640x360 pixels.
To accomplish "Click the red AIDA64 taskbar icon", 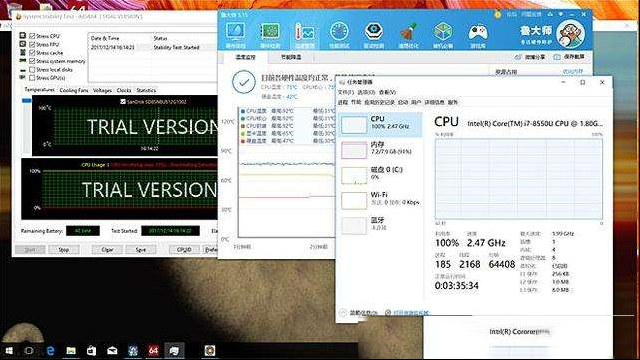I will point(153,350).
